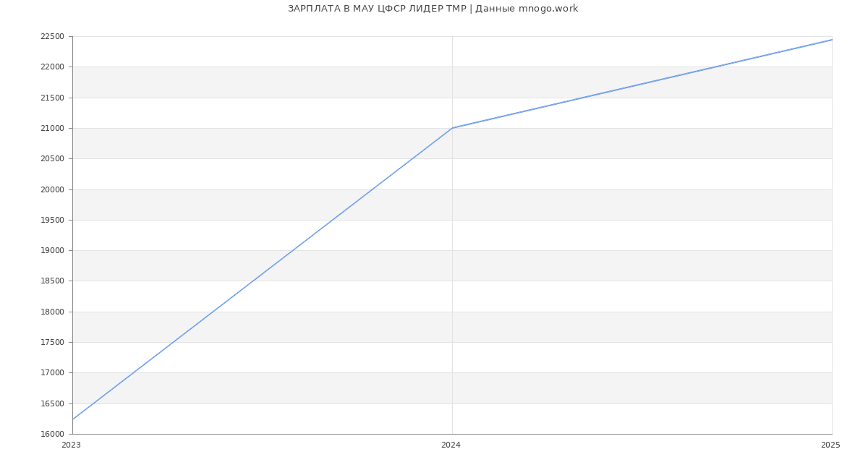Viewport: 868px width, 470px height.
Task: Click the 2023 x-axis label
Action: point(71,445)
